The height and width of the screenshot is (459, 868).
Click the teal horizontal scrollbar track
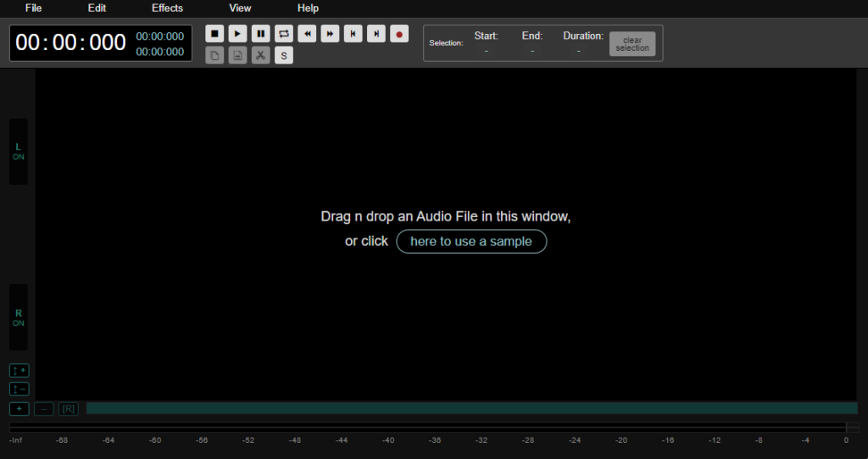[x=471, y=409]
